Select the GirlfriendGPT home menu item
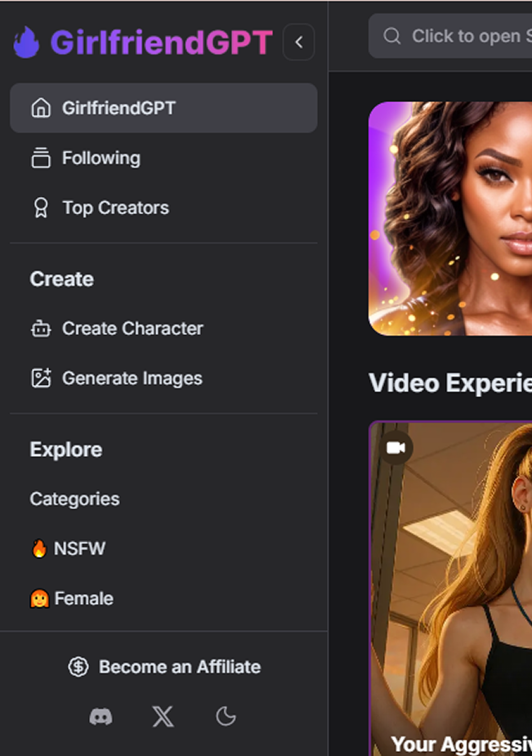 click(x=163, y=108)
